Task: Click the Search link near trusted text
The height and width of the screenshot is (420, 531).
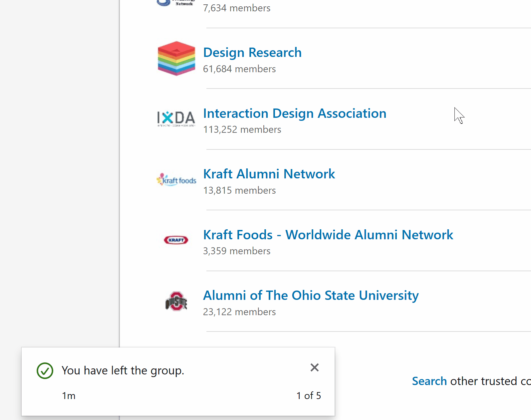Action: click(x=429, y=381)
